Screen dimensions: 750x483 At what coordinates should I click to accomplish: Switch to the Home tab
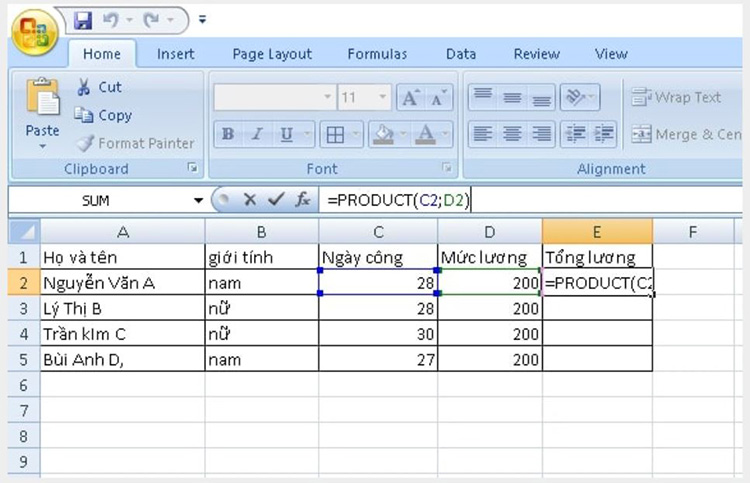coord(102,54)
